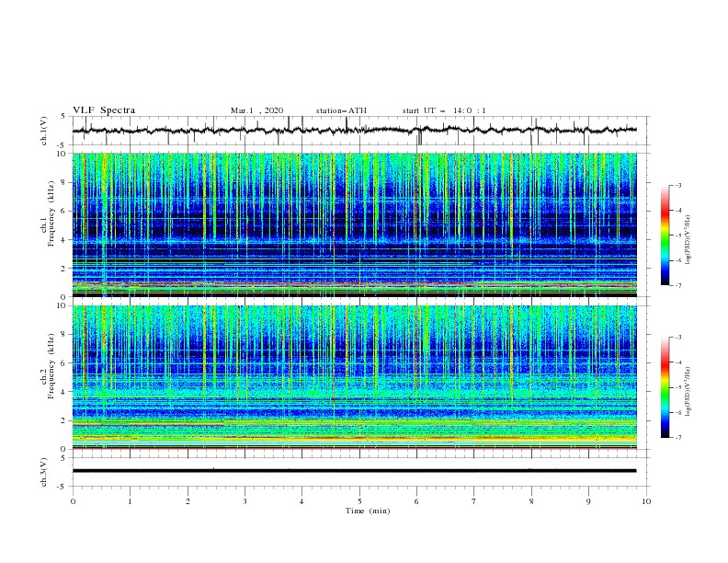Image resolution: width=728 pixels, height=563 pixels.
Task: Click time axis tick label "9"
Action: tap(588, 501)
